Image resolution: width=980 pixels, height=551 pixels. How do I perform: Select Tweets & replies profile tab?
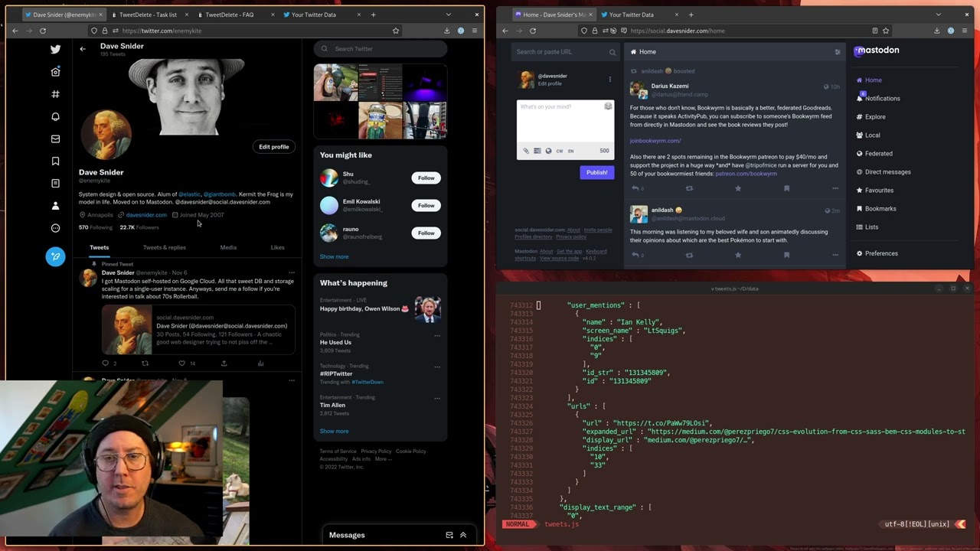165,247
